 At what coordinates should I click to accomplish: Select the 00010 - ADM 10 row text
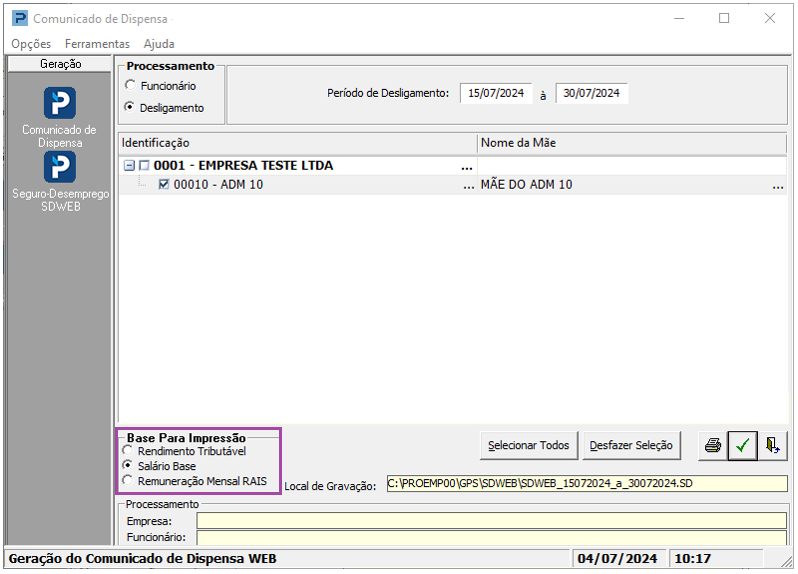pos(218,184)
